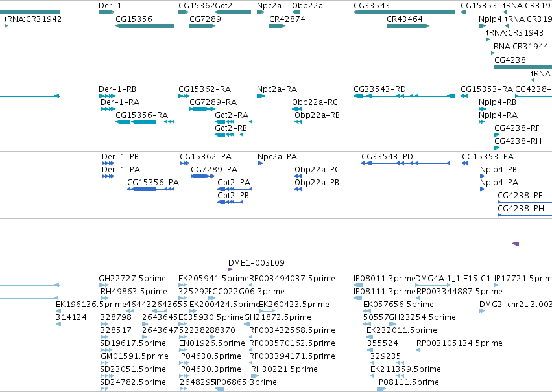The width and height of the screenshot is (552, 392).
Task: Select EST RH30221.5prime
Action: (x=254, y=376)
